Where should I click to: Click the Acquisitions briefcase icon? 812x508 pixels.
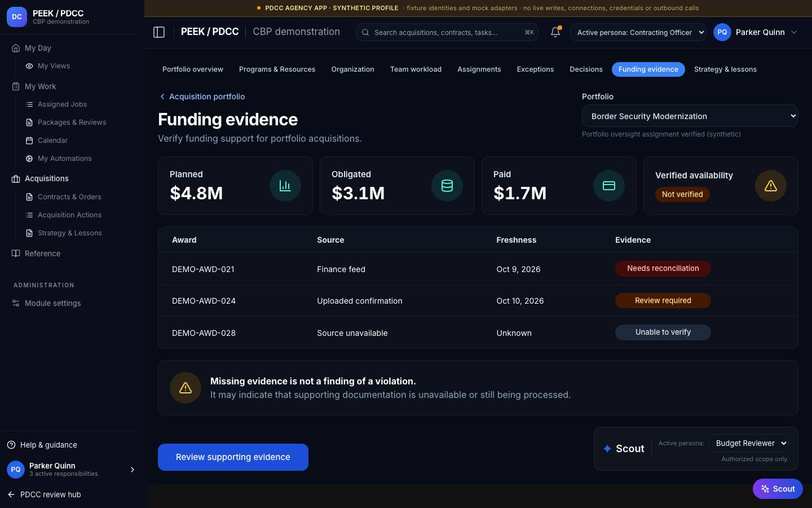(x=16, y=178)
